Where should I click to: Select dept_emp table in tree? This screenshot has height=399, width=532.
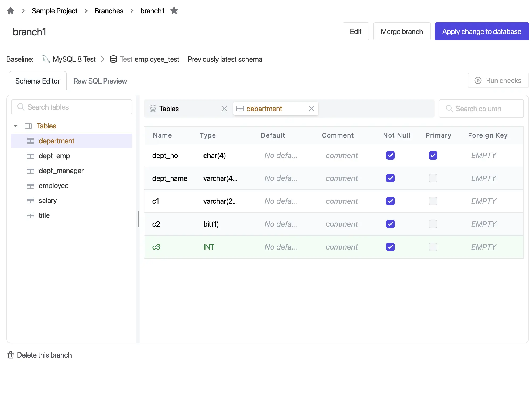(x=72, y=156)
